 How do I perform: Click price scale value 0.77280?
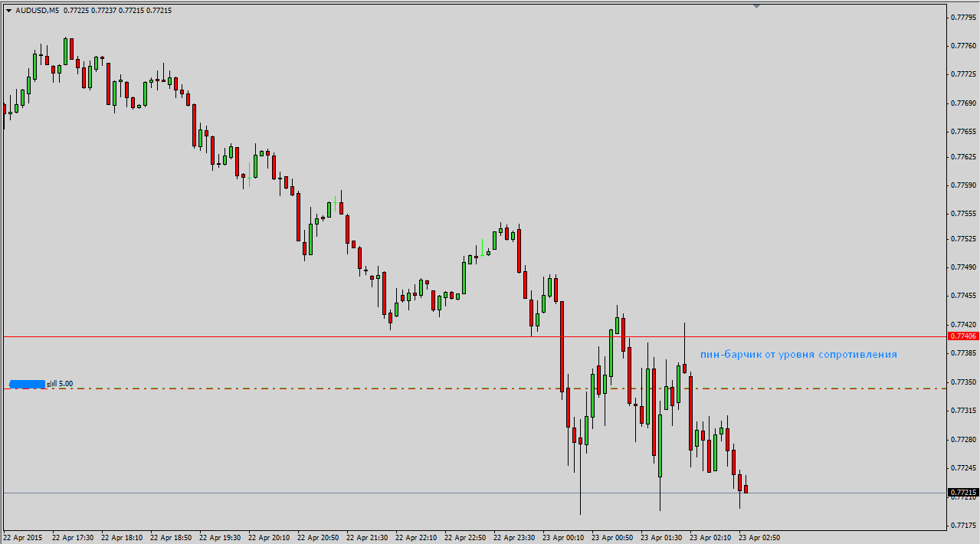tap(963, 440)
